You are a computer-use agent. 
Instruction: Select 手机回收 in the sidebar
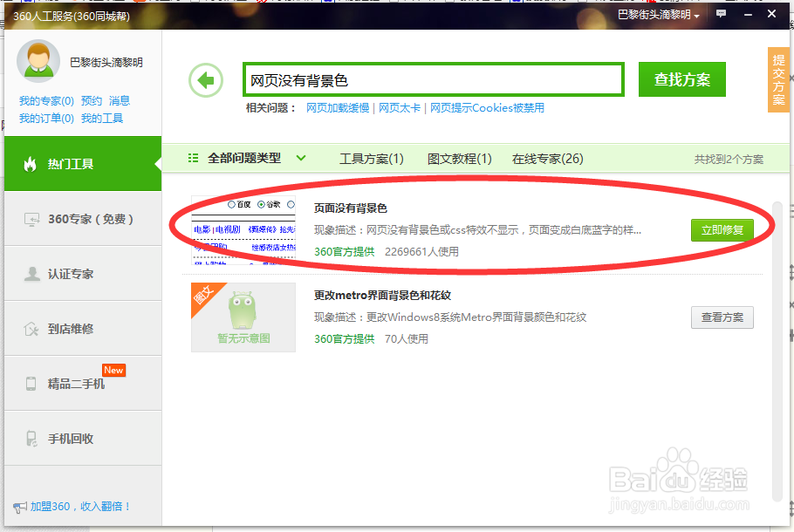[x=83, y=439]
